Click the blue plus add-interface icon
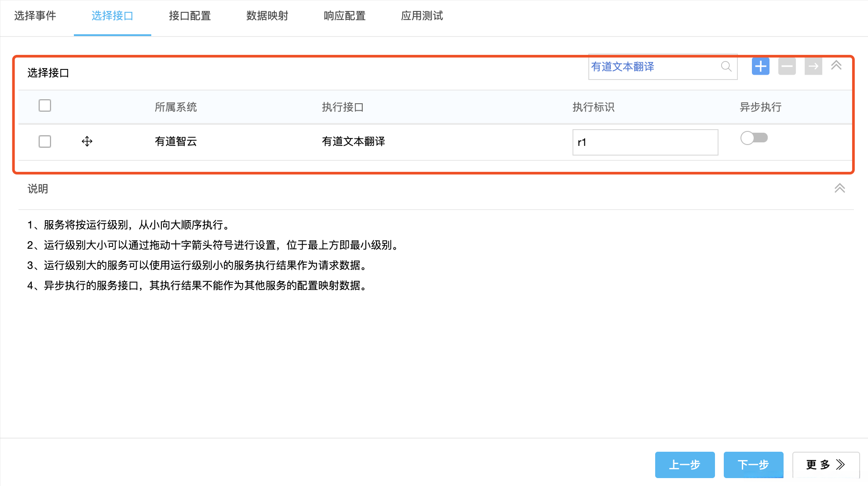 (760, 67)
